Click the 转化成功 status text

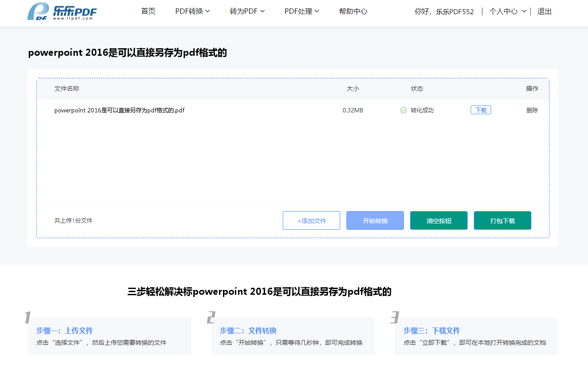422,110
